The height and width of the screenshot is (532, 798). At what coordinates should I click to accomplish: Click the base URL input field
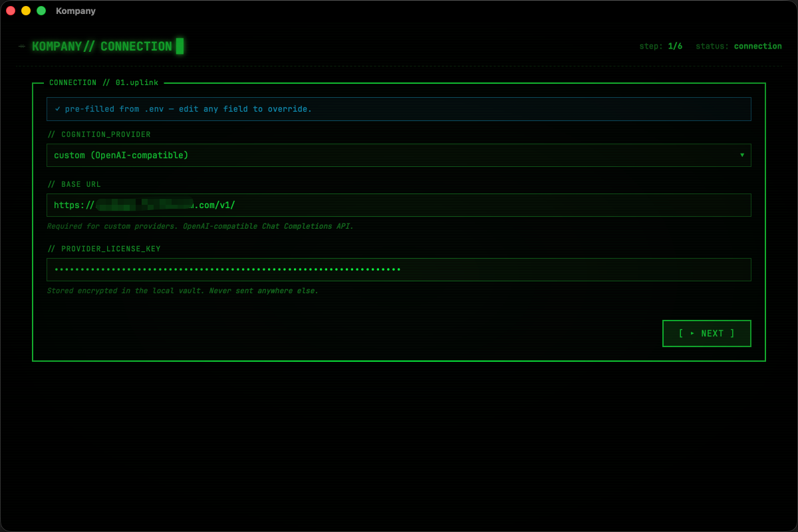click(x=399, y=205)
